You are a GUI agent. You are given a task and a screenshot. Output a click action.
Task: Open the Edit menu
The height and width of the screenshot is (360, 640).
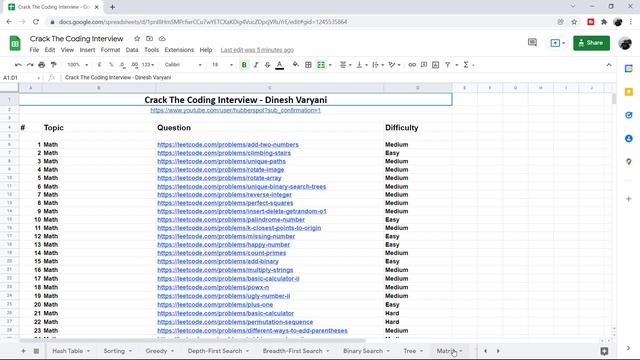[50, 50]
